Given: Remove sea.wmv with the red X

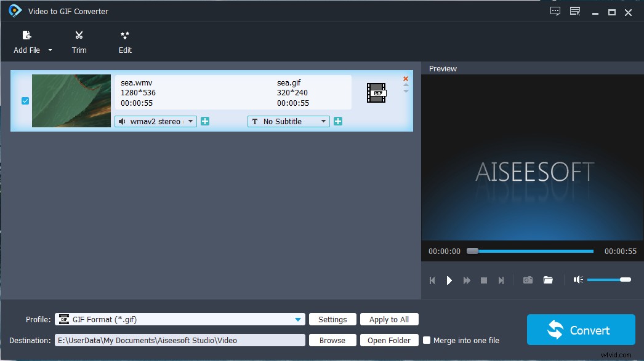Looking at the screenshot, I should point(405,79).
